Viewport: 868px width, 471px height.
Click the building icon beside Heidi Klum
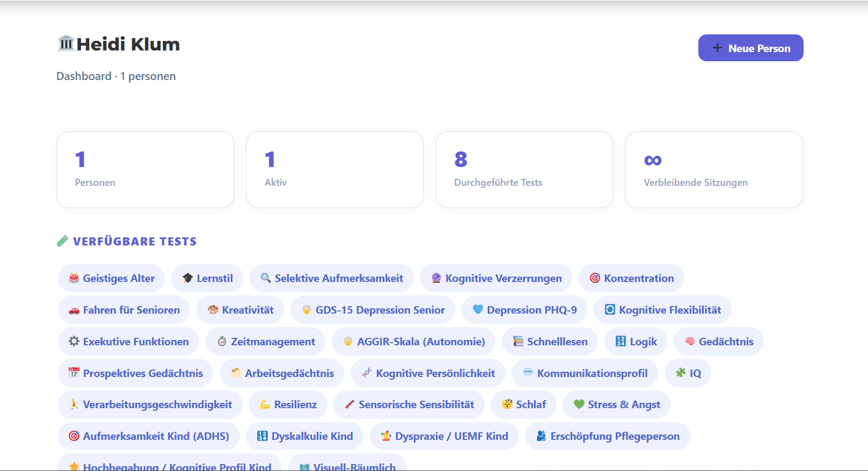point(65,43)
